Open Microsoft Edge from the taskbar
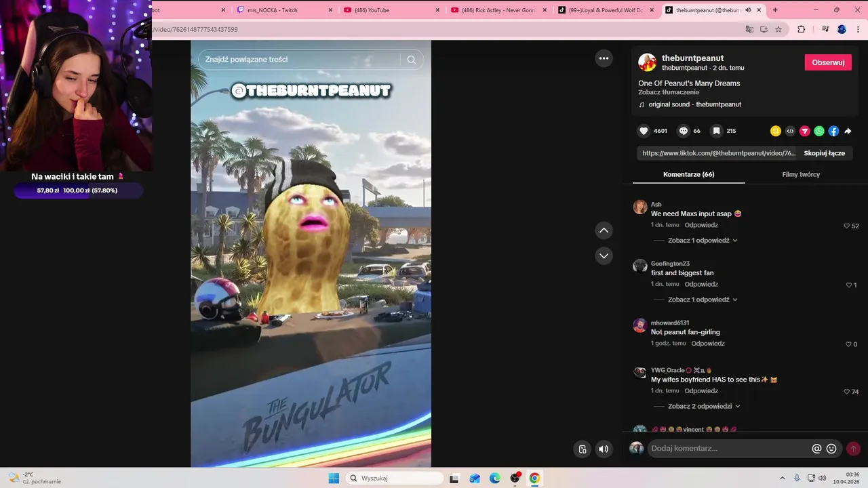Screen dimensions: 868x488 tap(495, 479)
